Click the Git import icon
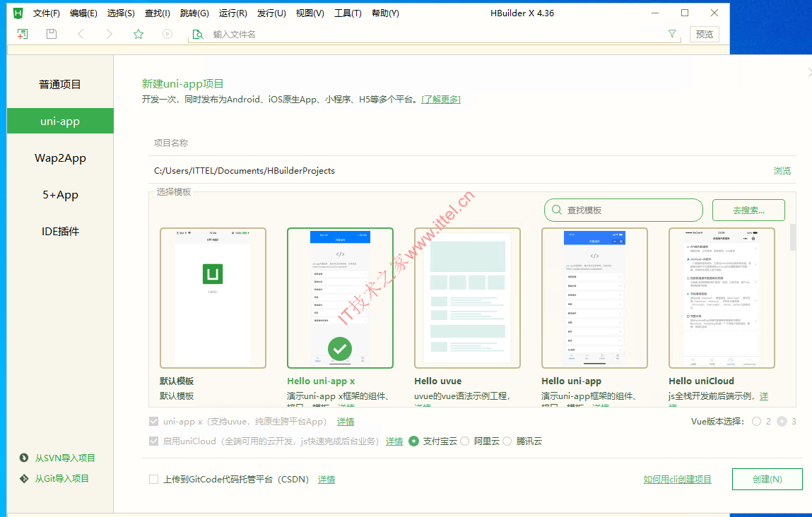 (x=24, y=478)
